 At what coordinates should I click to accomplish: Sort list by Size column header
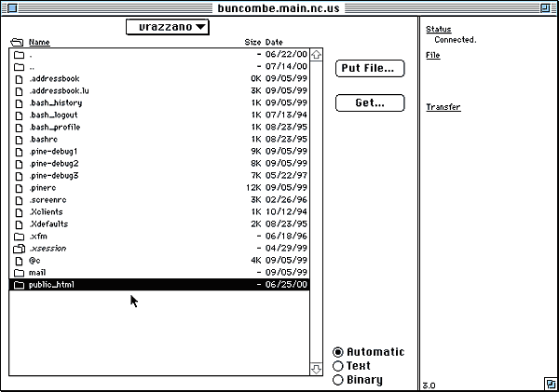click(x=252, y=42)
